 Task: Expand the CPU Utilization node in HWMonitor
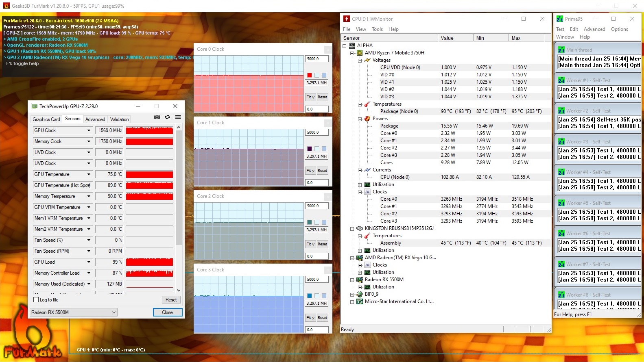click(360, 184)
